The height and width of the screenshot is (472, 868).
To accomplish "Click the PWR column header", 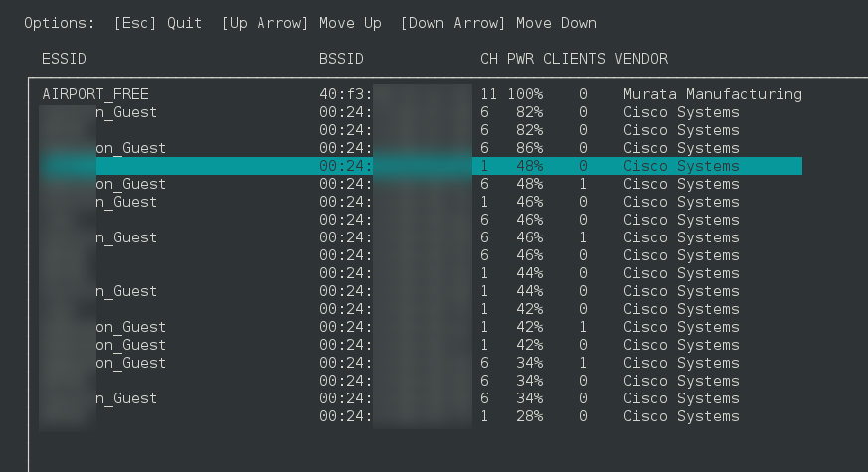I will 520,59.
